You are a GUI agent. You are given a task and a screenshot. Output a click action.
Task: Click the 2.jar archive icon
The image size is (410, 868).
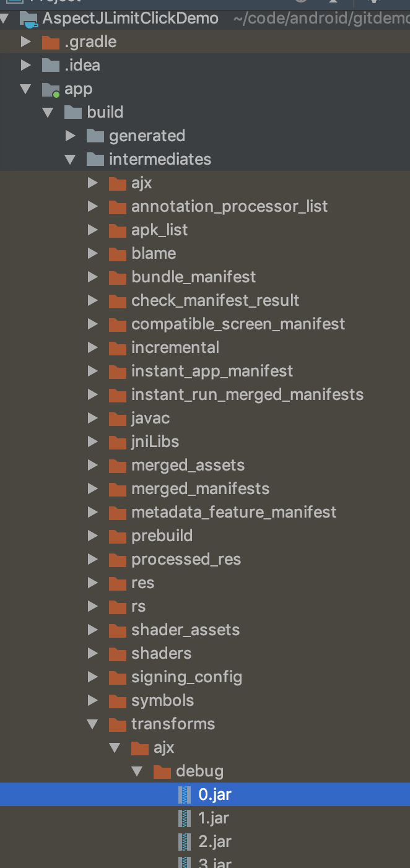(x=184, y=841)
